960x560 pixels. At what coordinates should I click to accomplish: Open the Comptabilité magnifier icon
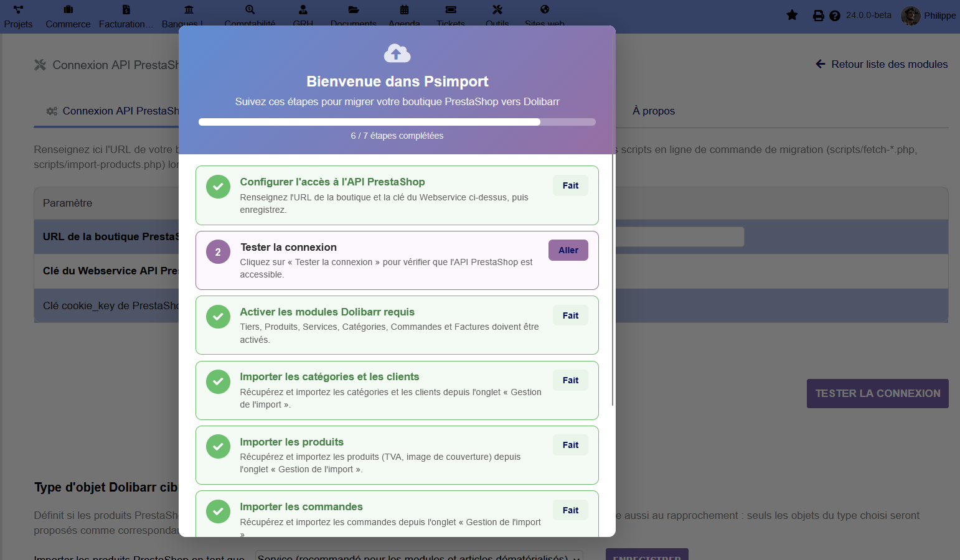pyautogui.click(x=250, y=9)
